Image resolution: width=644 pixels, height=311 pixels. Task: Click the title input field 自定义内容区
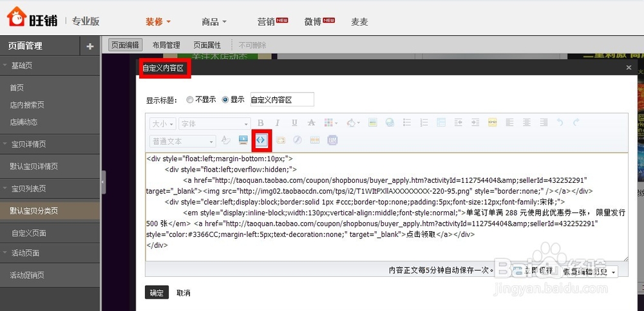point(282,99)
